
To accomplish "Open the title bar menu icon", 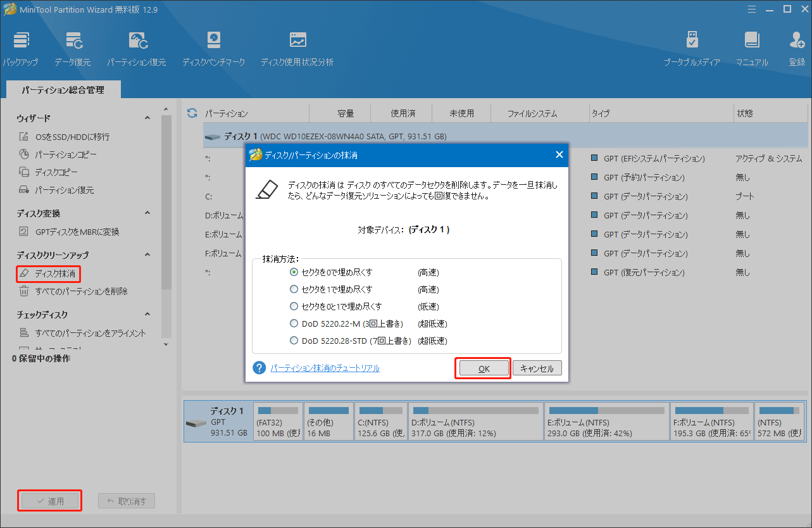I will click(753, 9).
